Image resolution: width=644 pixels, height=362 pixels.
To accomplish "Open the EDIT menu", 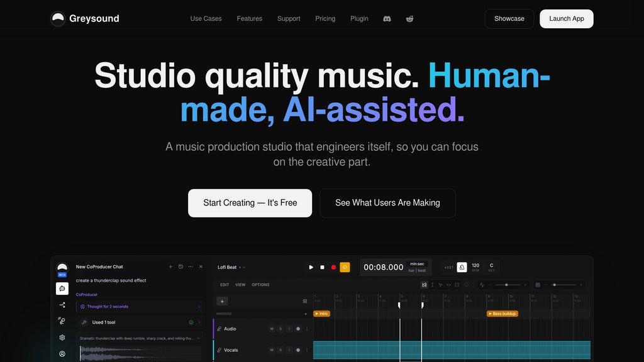I will [x=225, y=285].
